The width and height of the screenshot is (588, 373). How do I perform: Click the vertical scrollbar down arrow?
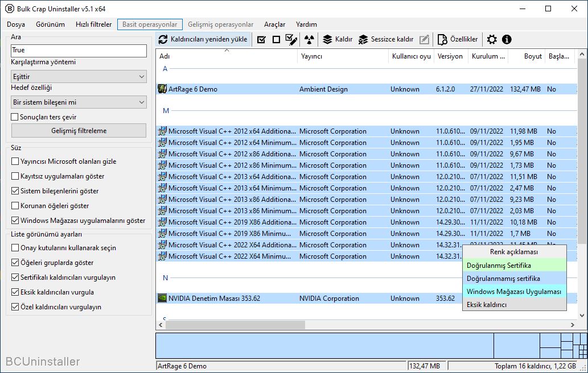coord(582,316)
